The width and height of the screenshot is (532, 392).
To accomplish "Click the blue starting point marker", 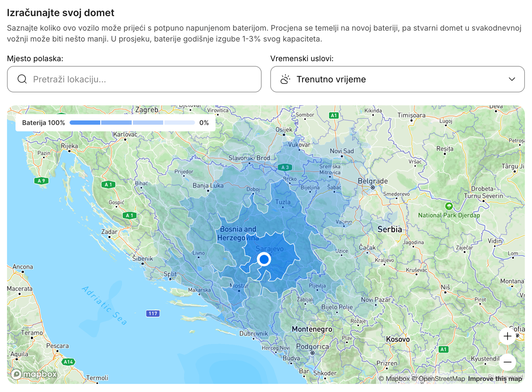I will coord(264,259).
